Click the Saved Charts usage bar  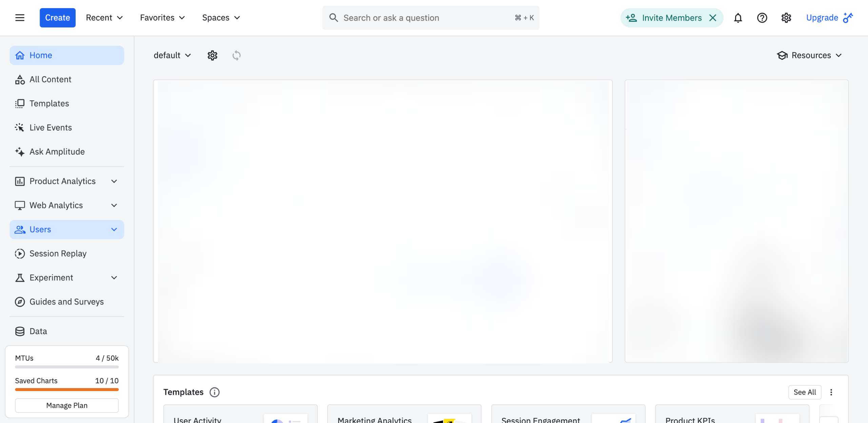[x=67, y=389]
